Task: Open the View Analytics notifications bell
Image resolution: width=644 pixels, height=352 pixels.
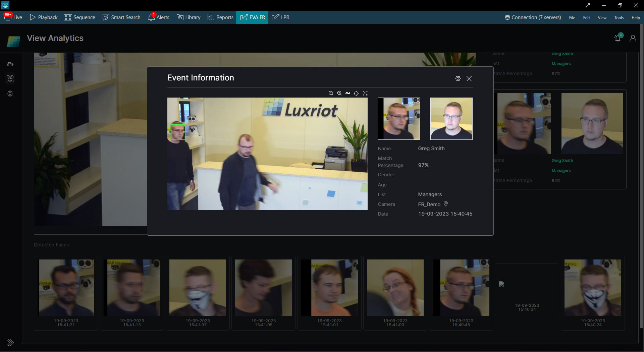Action: pos(618,38)
